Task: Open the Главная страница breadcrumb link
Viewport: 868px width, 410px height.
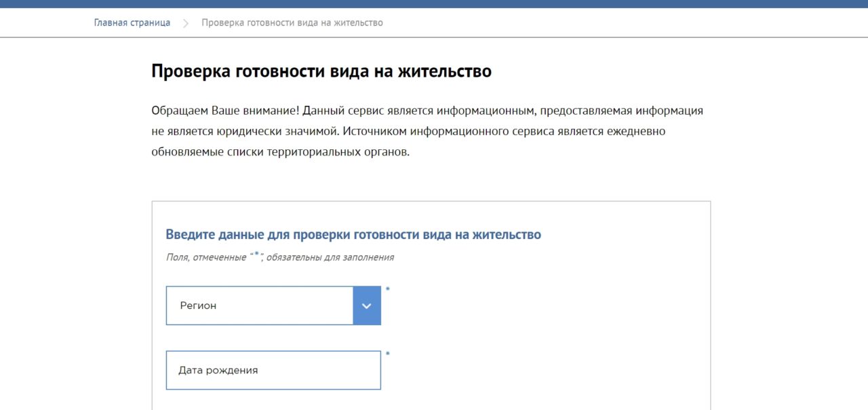Action: (132, 22)
